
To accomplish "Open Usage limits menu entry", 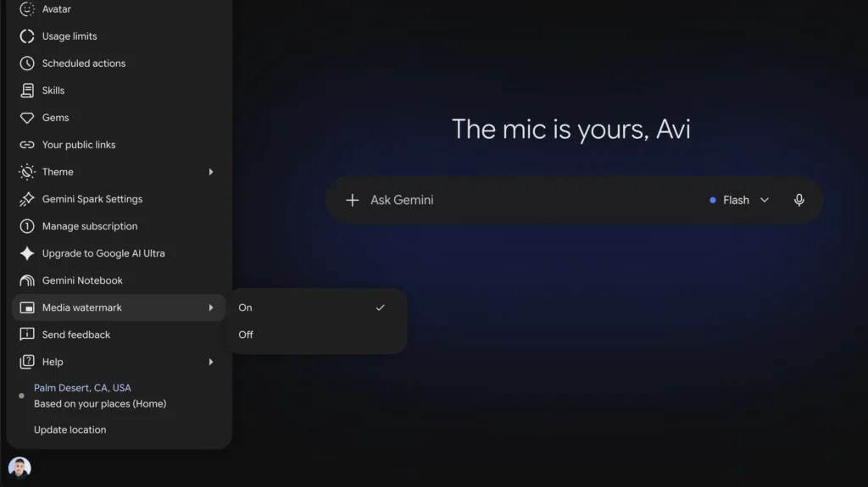I will pyautogui.click(x=119, y=36).
